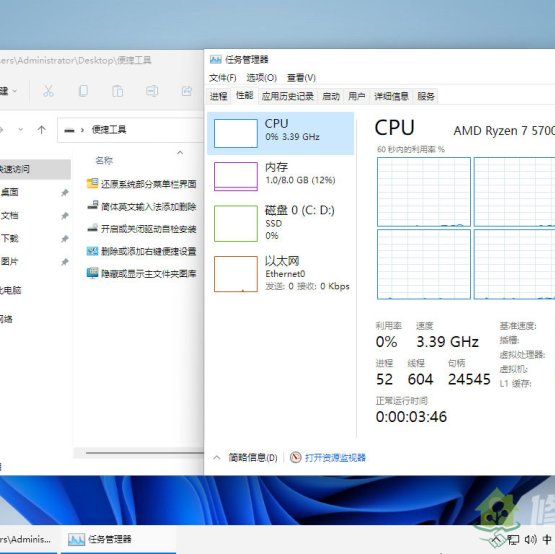555x554 pixels.
Task: Select file 简体英文输入法添加删除
Action: (x=142, y=206)
